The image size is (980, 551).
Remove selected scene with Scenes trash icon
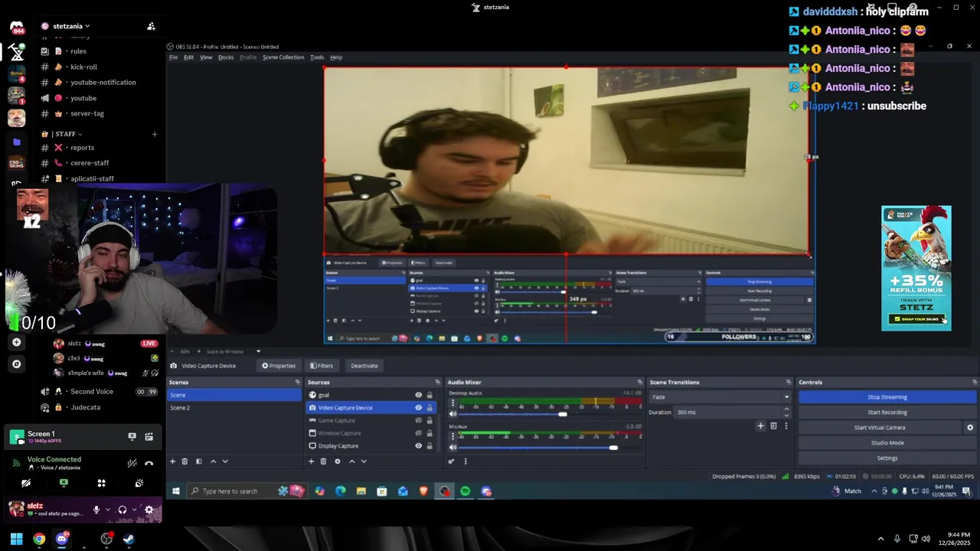185,461
